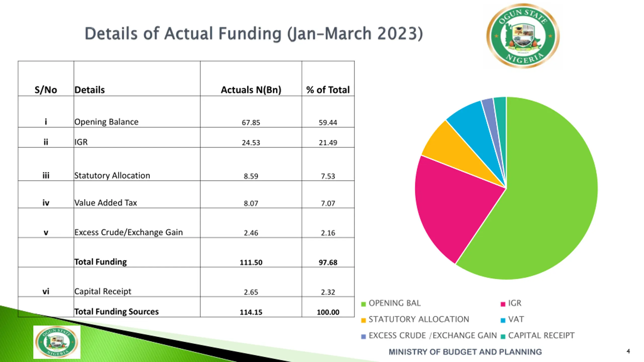Click the pink IGR legend swatch

click(x=503, y=304)
